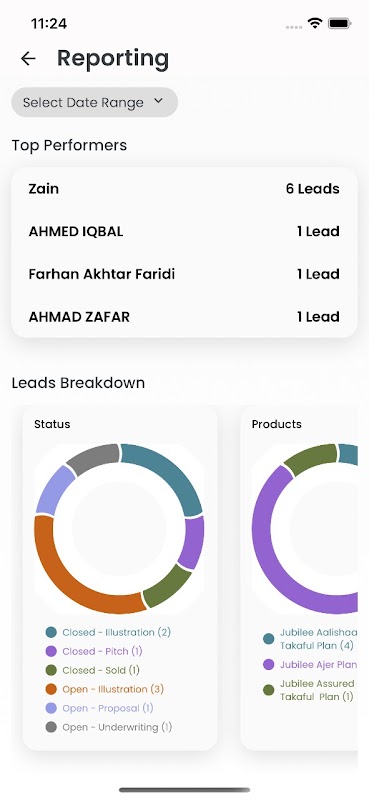369x800 pixels.
Task: Open AHMED IQBAL performer entry
Action: tap(184, 232)
